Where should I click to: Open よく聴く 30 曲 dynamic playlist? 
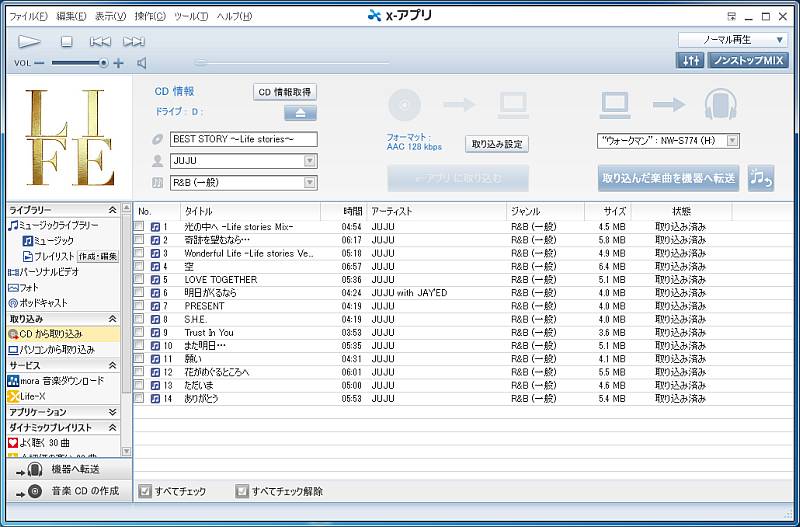point(39,443)
